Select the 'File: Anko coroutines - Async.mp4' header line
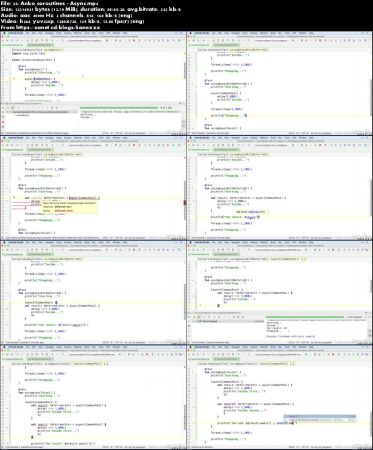Viewport: 373px width, 450px height. pos(50,3)
